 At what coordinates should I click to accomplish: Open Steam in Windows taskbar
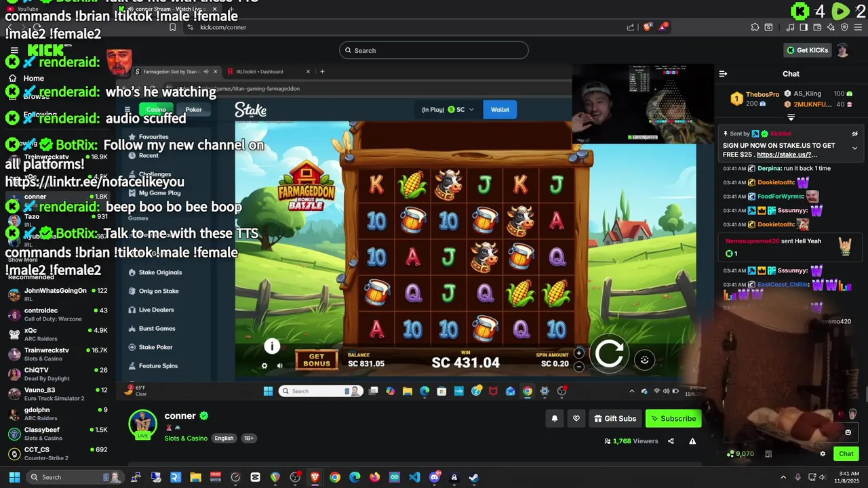[474, 477]
